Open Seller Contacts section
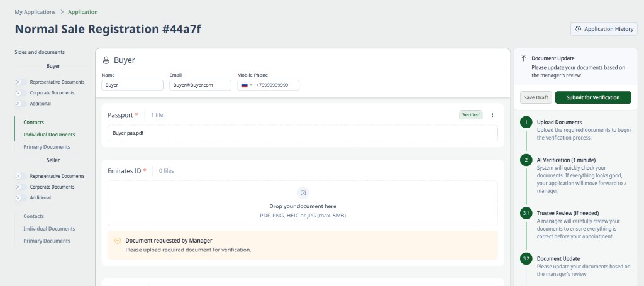Image resolution: width=644 pixels, height=286 pixels. (34, 216)
